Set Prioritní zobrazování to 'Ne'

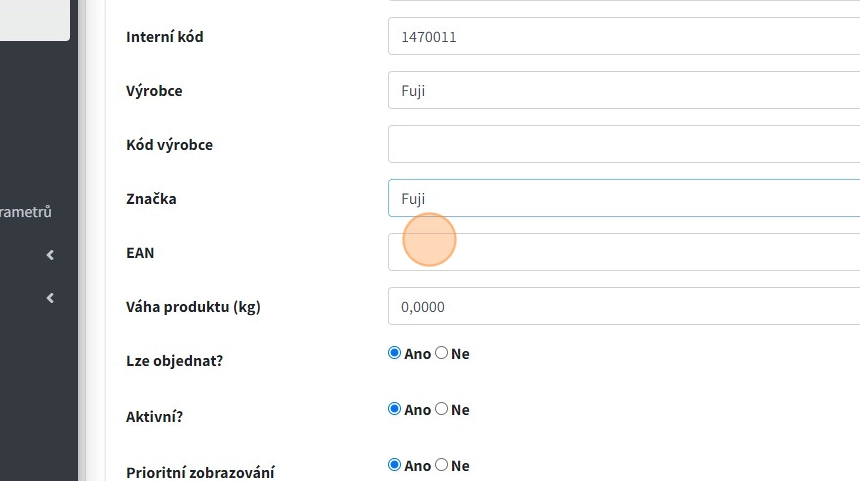coord(442,465)
